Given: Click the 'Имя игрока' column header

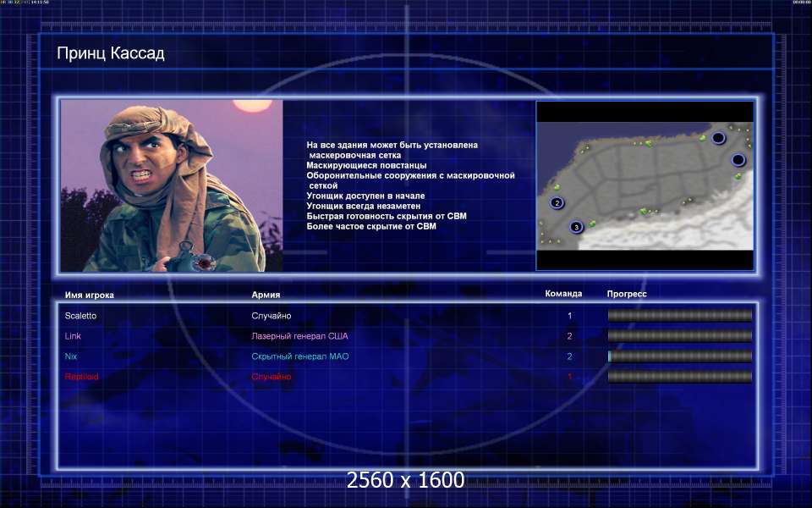Looking at the screenshot, I should point(90,295).
